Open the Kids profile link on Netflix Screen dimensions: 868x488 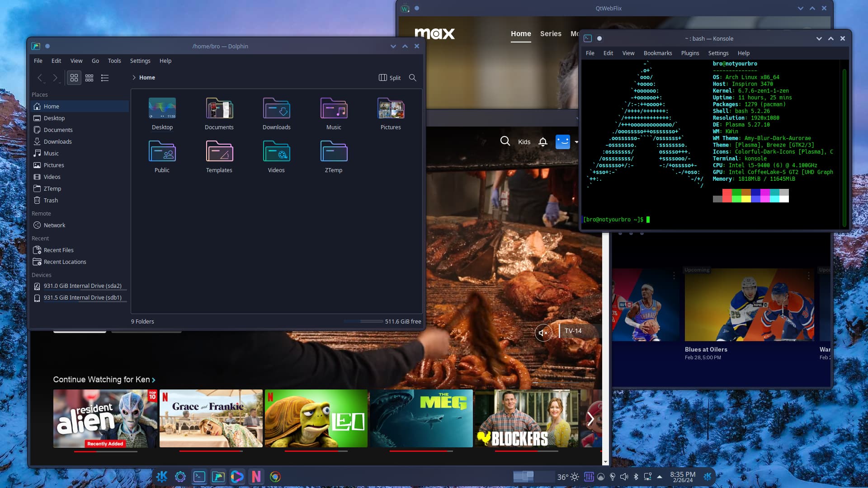point(524,142)
